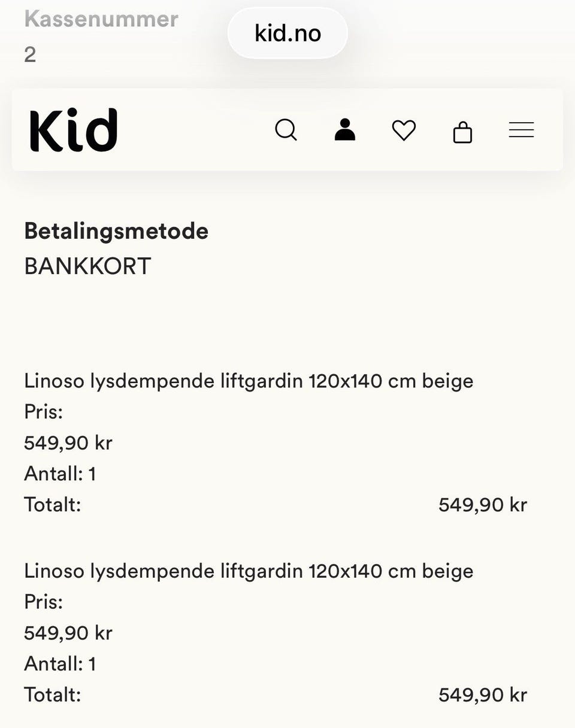Open the search magnifier icon
Screen dimensions: 575x728
click(x=286, y=130)
